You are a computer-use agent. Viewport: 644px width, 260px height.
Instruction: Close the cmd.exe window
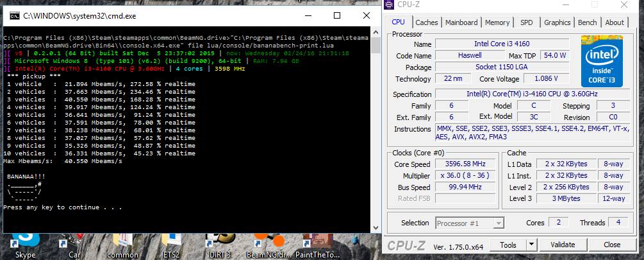[367, 15]
